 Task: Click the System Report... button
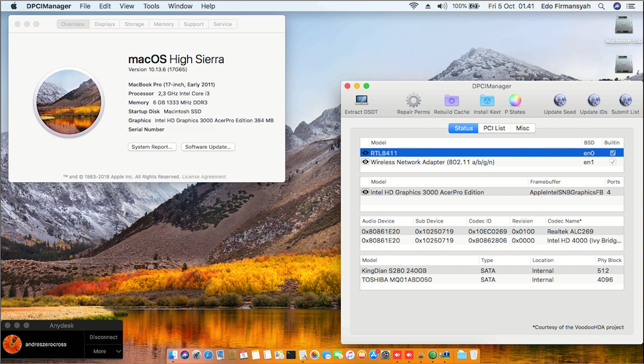(152, 147)
